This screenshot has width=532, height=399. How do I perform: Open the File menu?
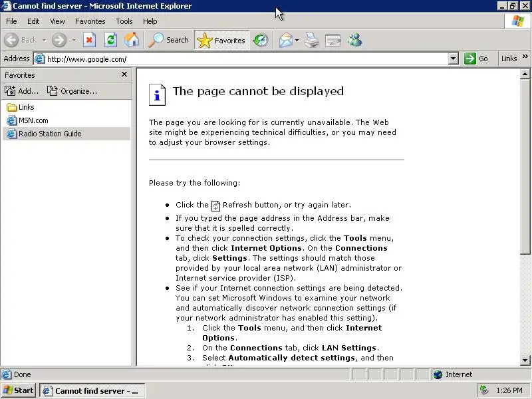11,21
